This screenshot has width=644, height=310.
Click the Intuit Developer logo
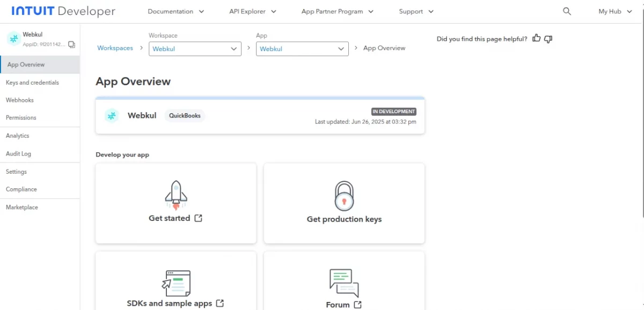click(x=63, y=11)
